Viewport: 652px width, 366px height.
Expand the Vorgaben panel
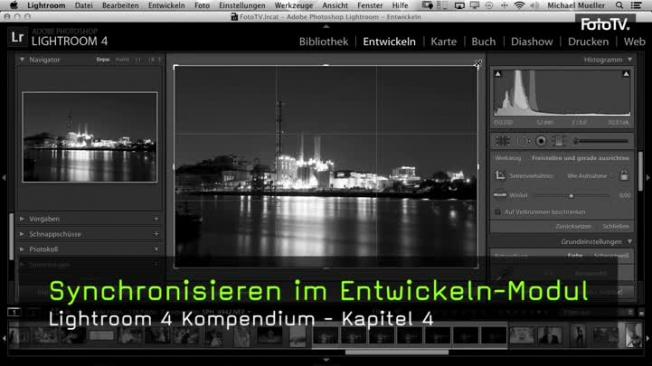[22, 219]
